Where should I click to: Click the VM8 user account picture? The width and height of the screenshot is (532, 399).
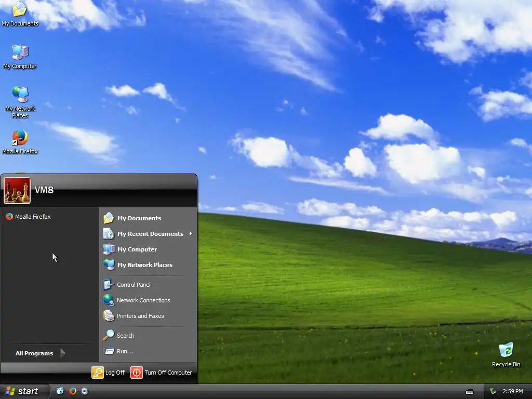click(x=17, y=191)
